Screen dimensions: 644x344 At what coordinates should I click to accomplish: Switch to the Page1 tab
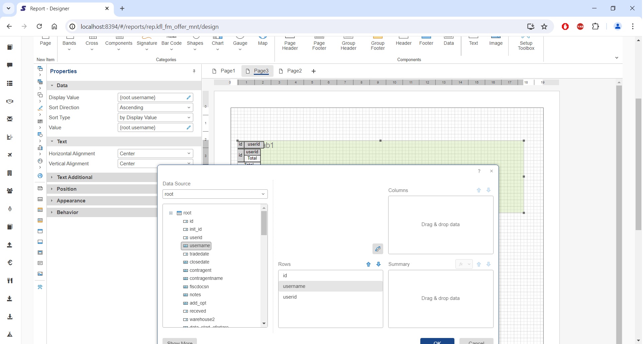pos(224,71)
